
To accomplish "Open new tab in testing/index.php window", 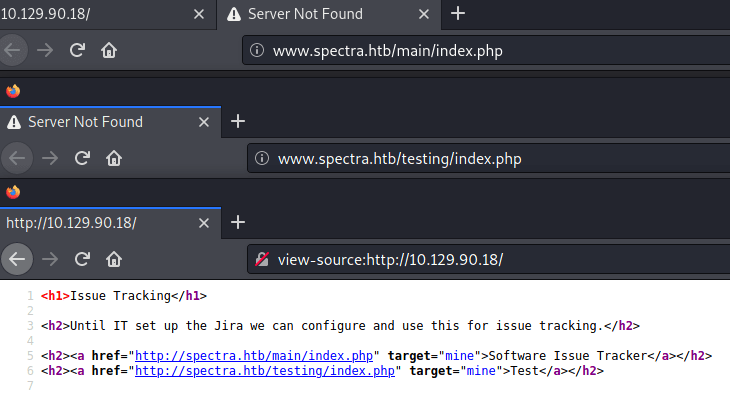I will pos(238,121).
